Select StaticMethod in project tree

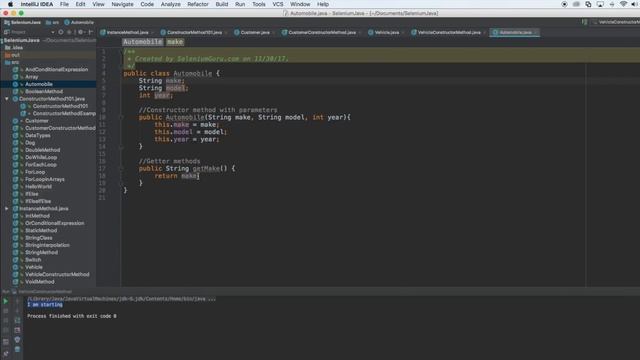(41, 230)
